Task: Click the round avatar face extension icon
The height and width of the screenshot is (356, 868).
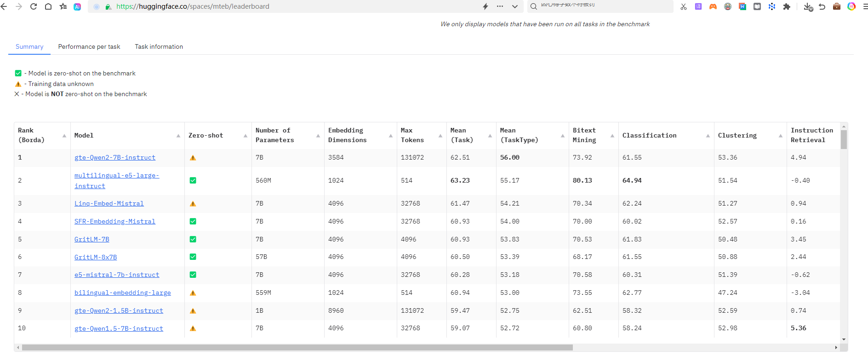Action: pyautogui.click(x=728, y=6)
